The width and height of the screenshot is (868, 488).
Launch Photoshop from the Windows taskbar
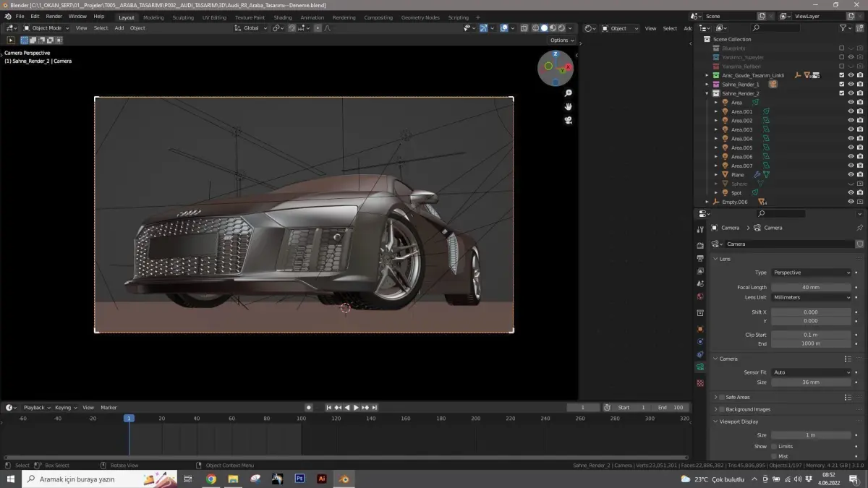click(x=299, y=479)
